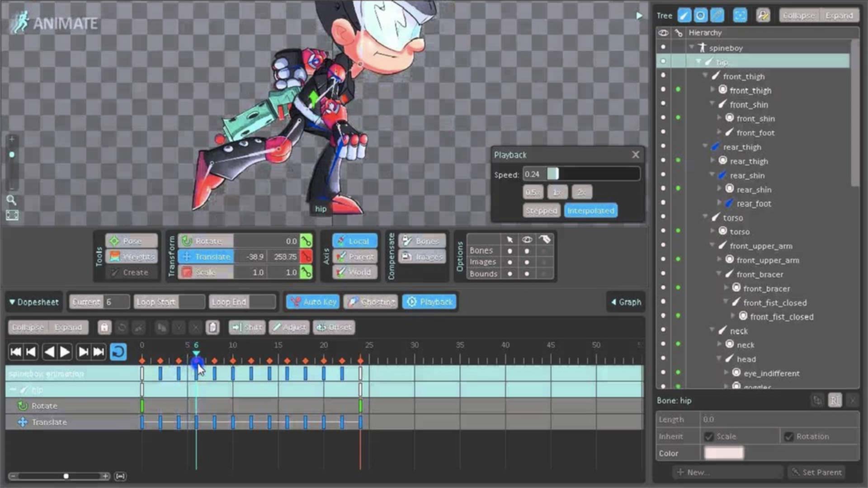Adjust the playback Speed slider
Image resolution: width=868 pixels, height=488 pixels.
[581, 174]
